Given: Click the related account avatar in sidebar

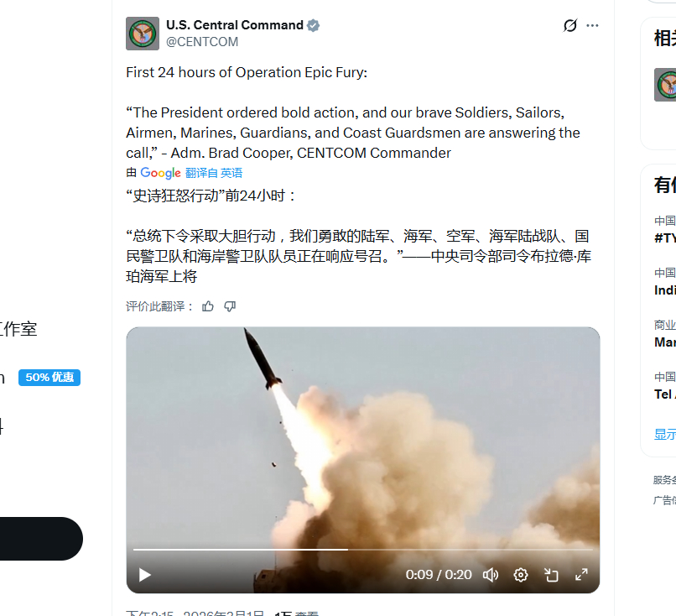Looking at the screenshot, I should coord(665,85).
